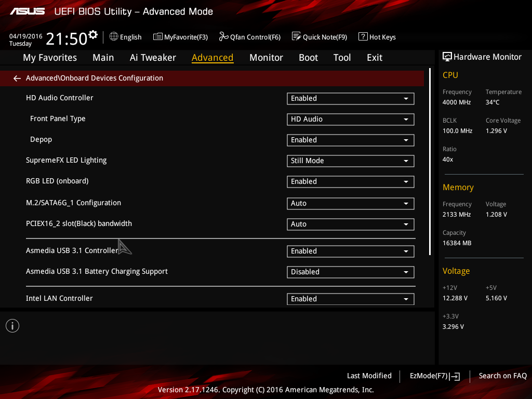Click the Hot Keys question mark icon
This screenshot has height=399, width=532.
(x=363, y=36)
